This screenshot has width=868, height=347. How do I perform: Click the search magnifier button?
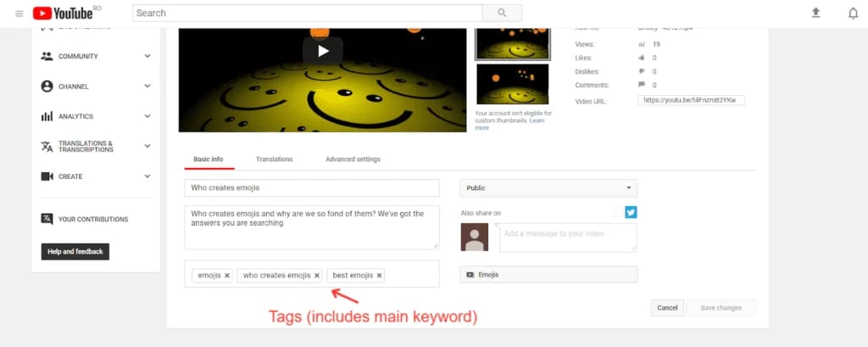point(502,13)
